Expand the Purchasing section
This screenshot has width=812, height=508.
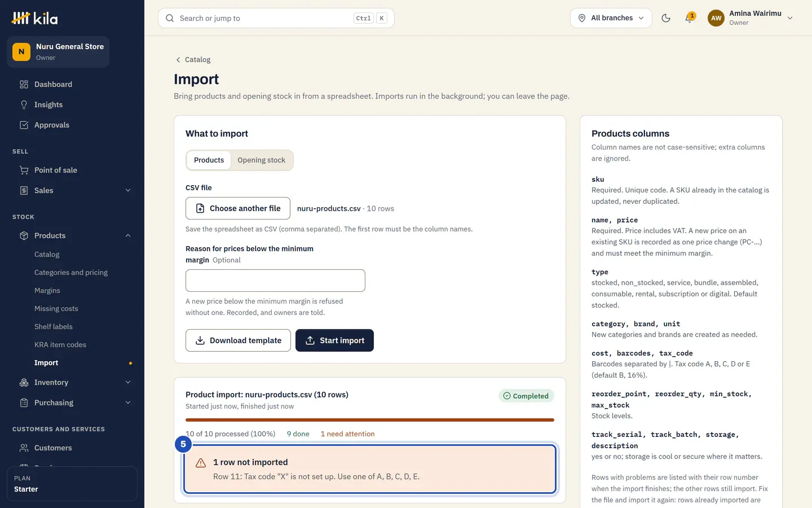[128, 402]
